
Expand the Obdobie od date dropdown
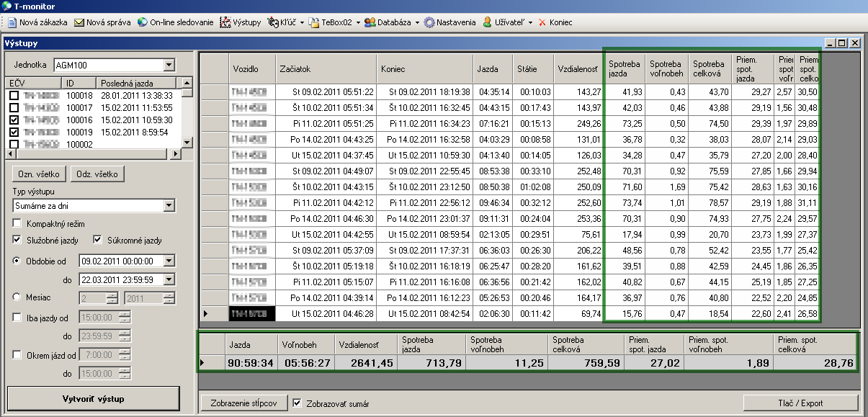pyautogui.click(x=169, y=261)
